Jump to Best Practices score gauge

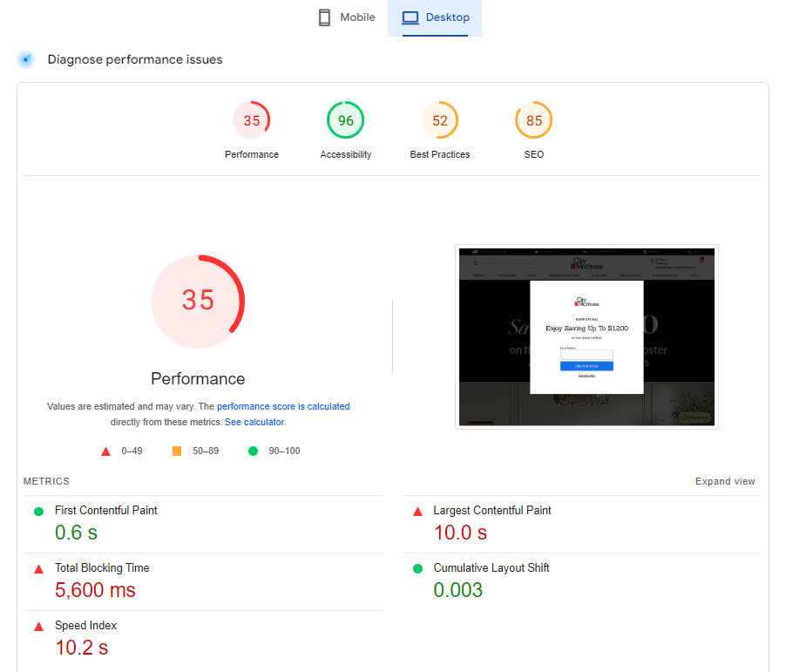point(440,121)
